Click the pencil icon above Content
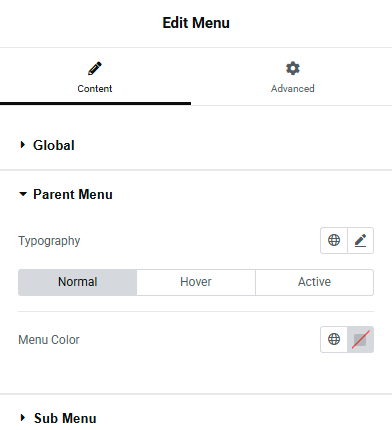 pos(95,69)
